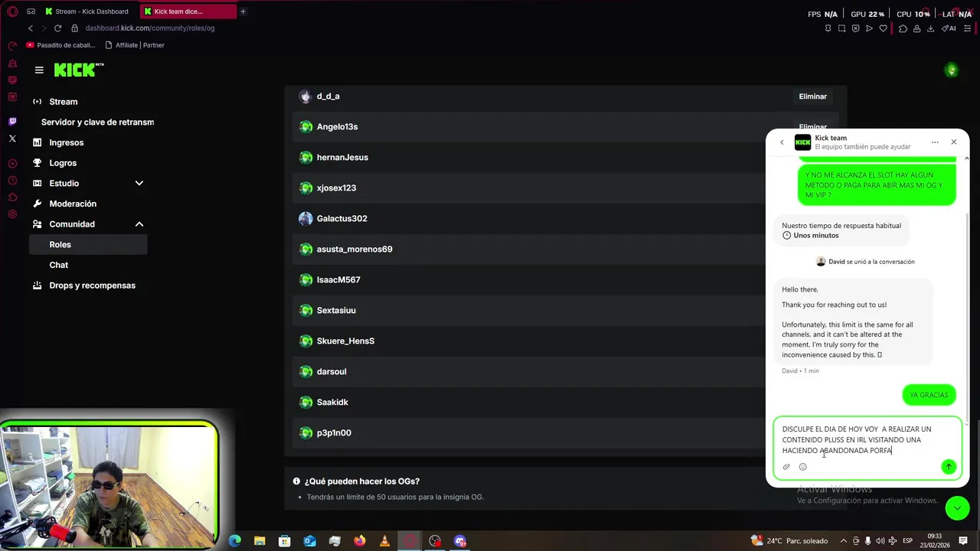The width and height of the screenshot is (980, 551).
Task: Open the taskbar weather widget
Action: coord(789,541)
